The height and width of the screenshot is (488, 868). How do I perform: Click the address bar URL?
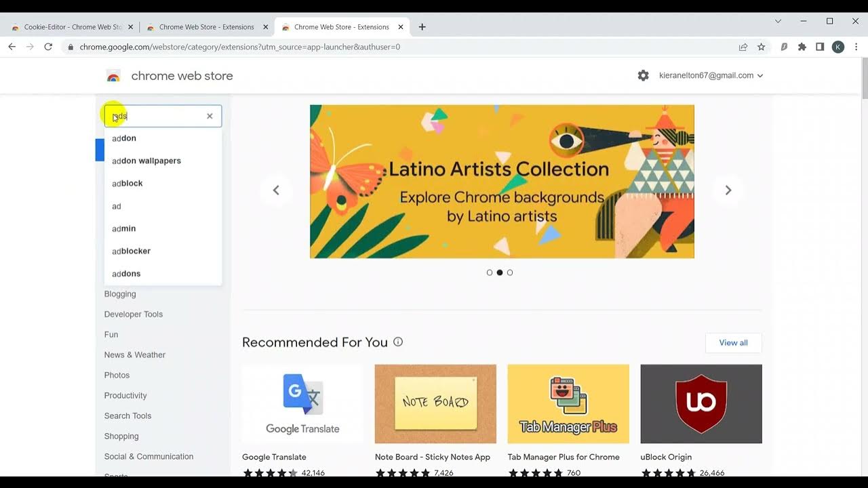click(240, 47)
